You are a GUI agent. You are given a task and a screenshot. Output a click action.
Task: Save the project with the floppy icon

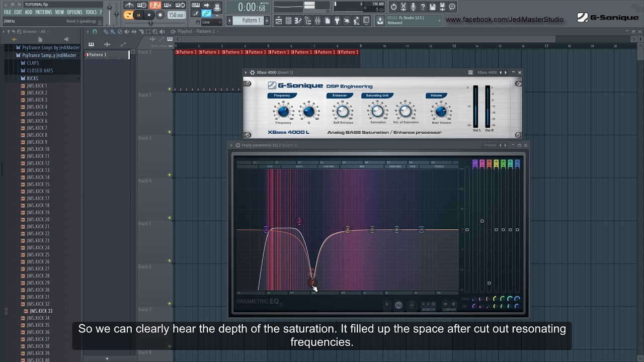[x=432, y=7]
